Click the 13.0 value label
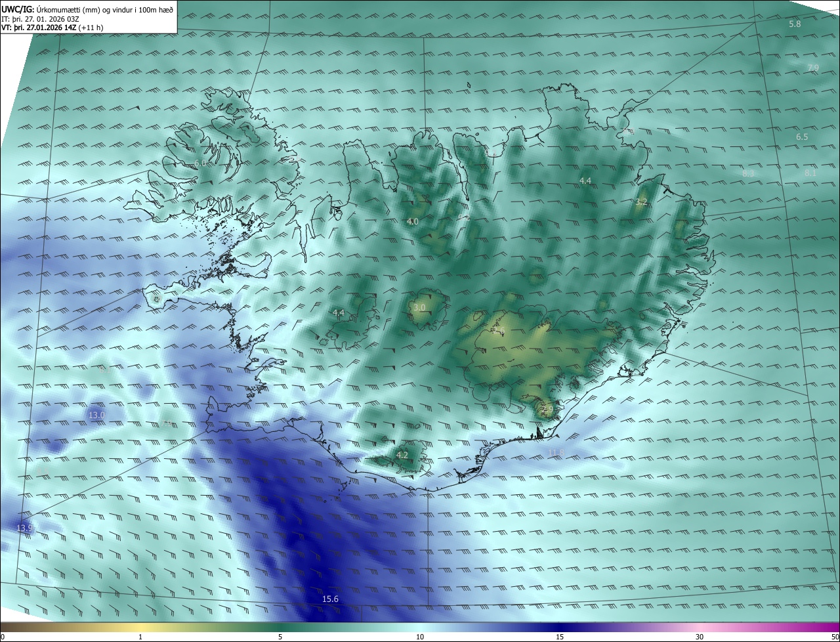Viewport: 840px width, 642px height. (96, 415)
